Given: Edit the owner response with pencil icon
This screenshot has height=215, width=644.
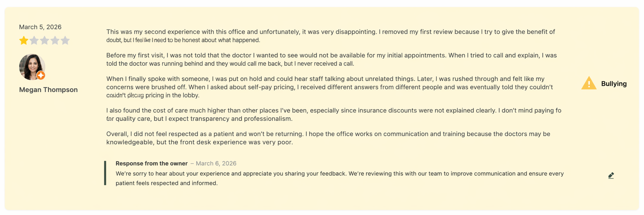Looking at the screenshot, I should (611, 176).
